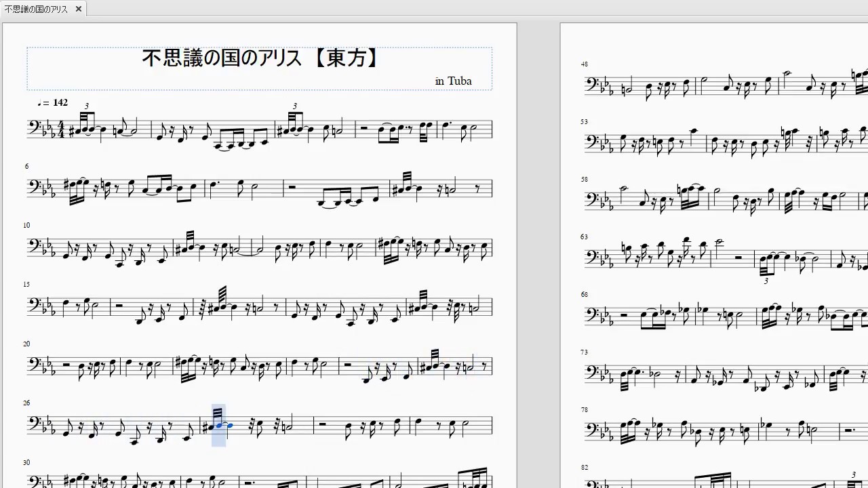Click measure number 48 on the second page
The image size is (868, 488).
click(x=585, y=64)
